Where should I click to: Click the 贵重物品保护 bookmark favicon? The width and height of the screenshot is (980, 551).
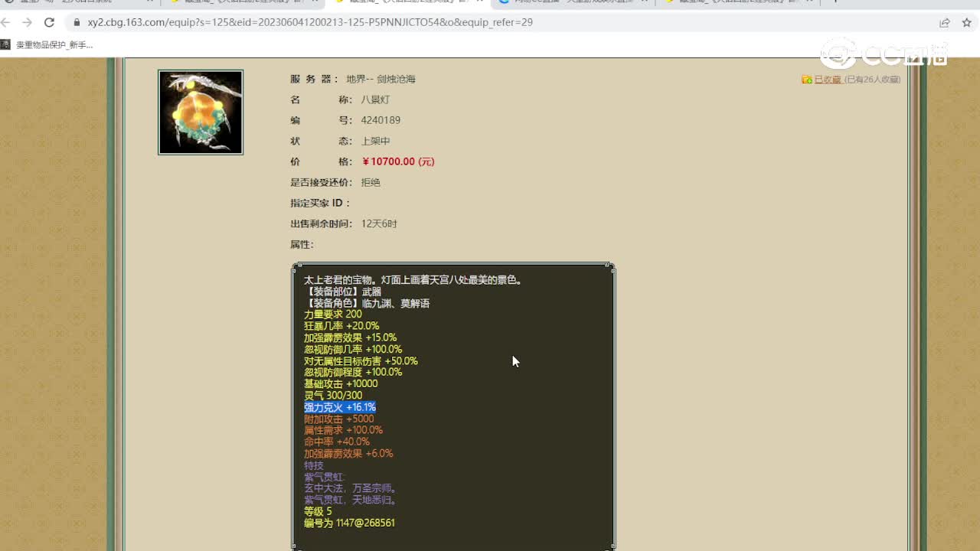(5, 44)
